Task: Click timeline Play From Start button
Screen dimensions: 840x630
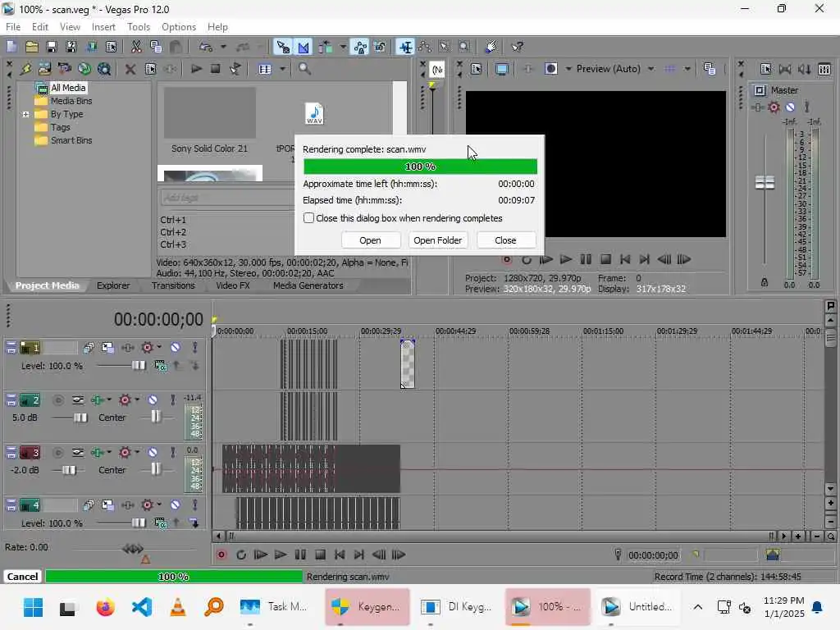Action: pos(260,555)
